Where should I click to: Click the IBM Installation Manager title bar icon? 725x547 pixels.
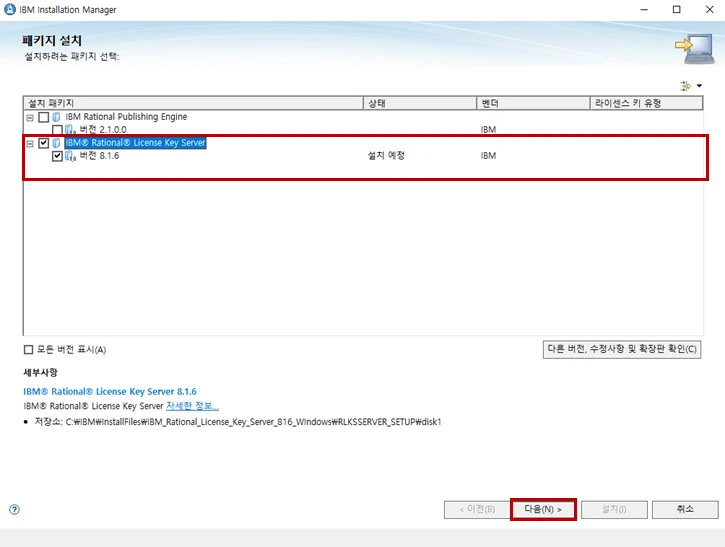pos(10,10)
